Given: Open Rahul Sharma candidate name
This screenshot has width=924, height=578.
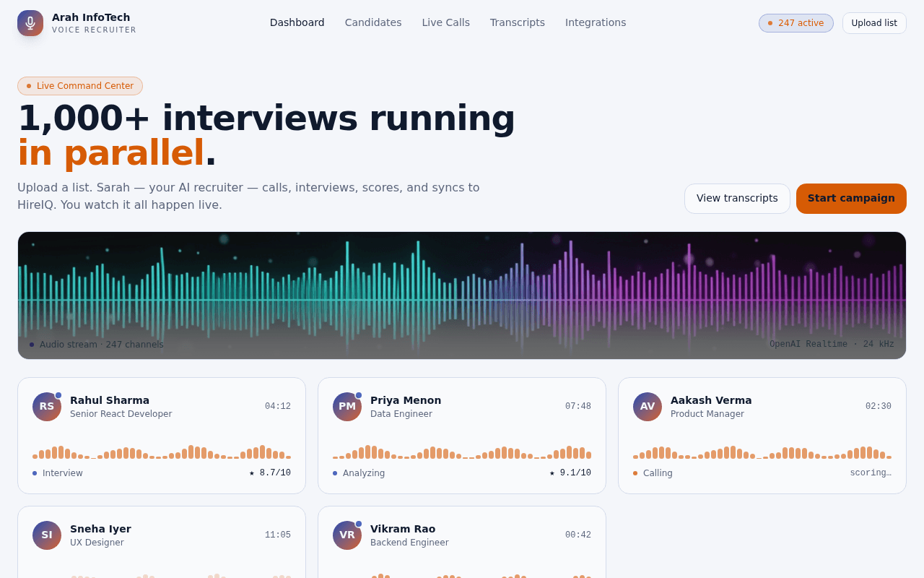Looking at the screenshot, I should click(x=110, y=400).
